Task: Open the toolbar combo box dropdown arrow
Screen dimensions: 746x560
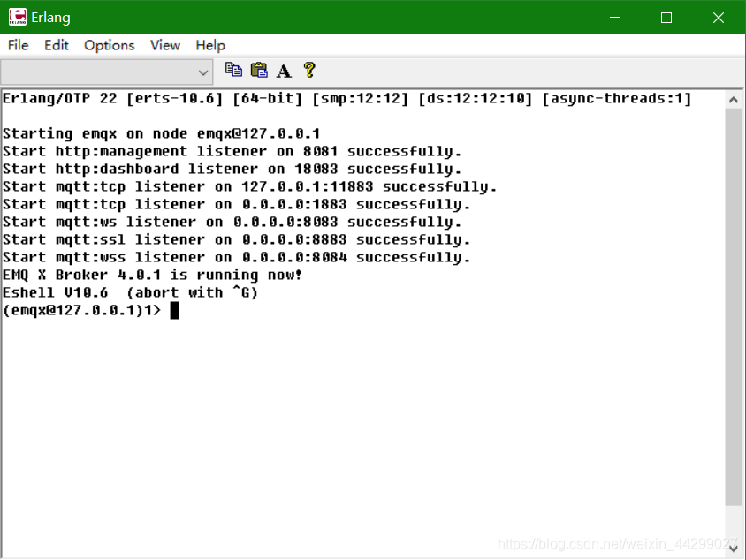Action: point(204,72)
